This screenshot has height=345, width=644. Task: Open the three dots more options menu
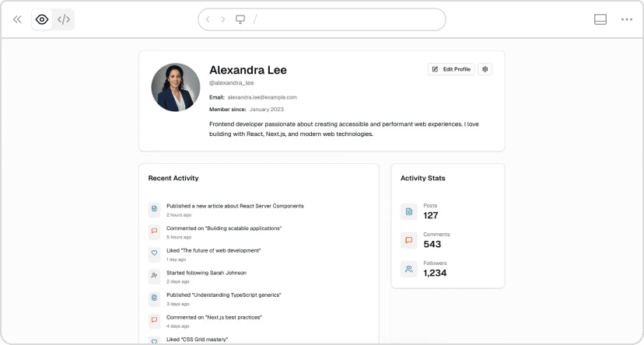[x=627, y=19]
